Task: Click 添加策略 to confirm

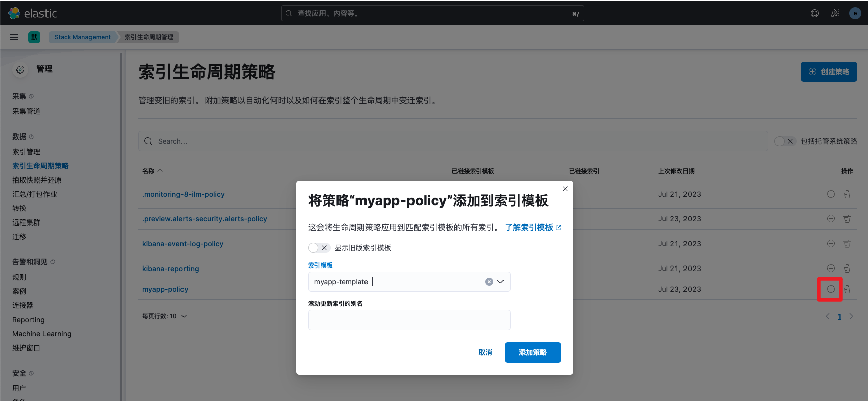Action: 532,352
